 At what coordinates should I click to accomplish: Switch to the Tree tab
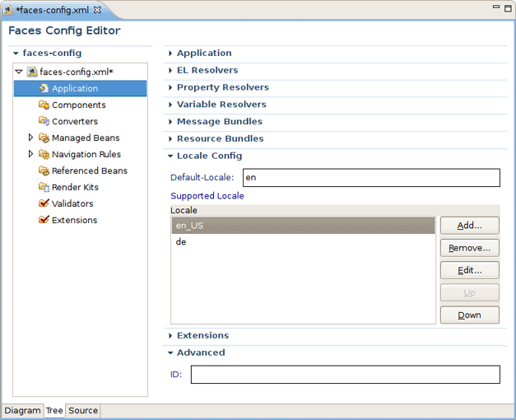tap(54, 410)
